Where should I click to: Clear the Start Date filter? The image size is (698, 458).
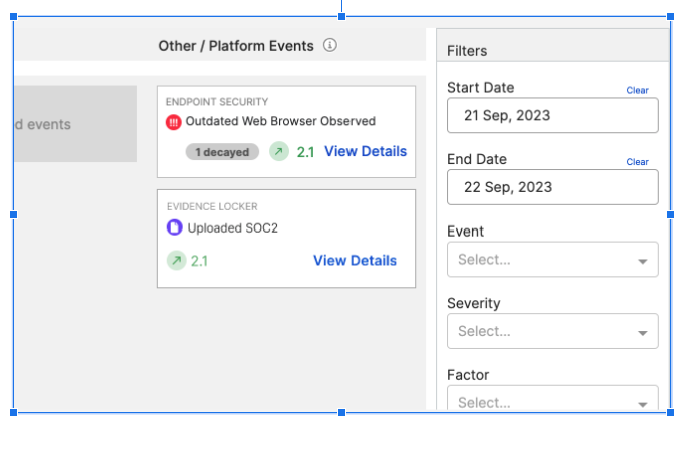pos(637,90)
